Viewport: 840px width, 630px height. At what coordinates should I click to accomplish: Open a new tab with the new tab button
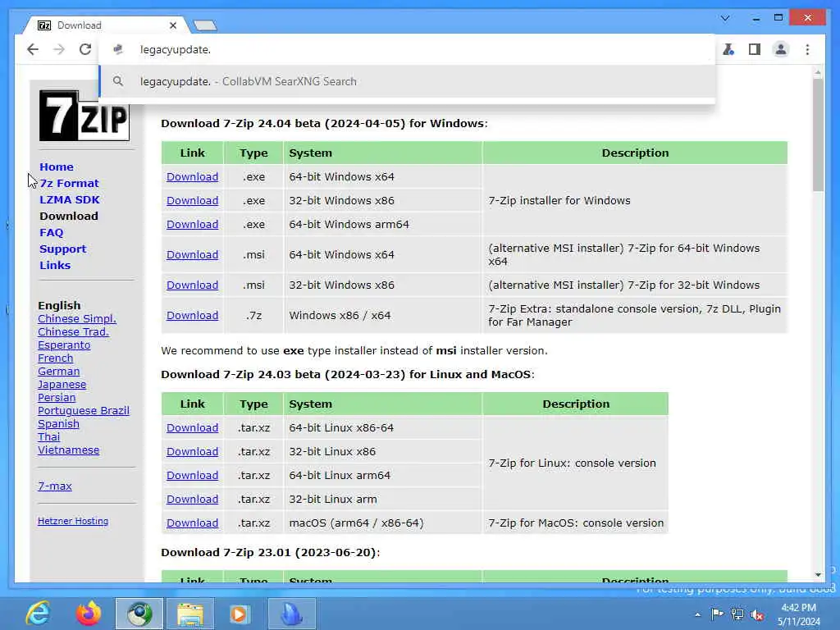coord(205,25)
